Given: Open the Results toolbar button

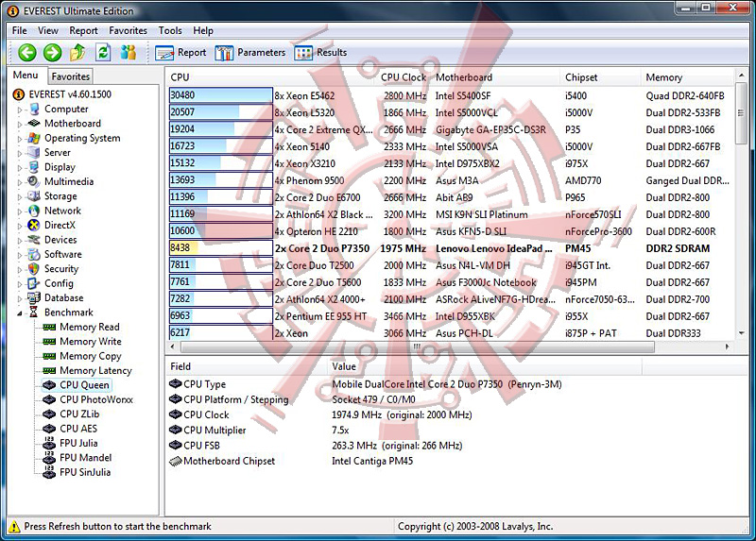Looking at the screenshot, I should tap(320, 53).
